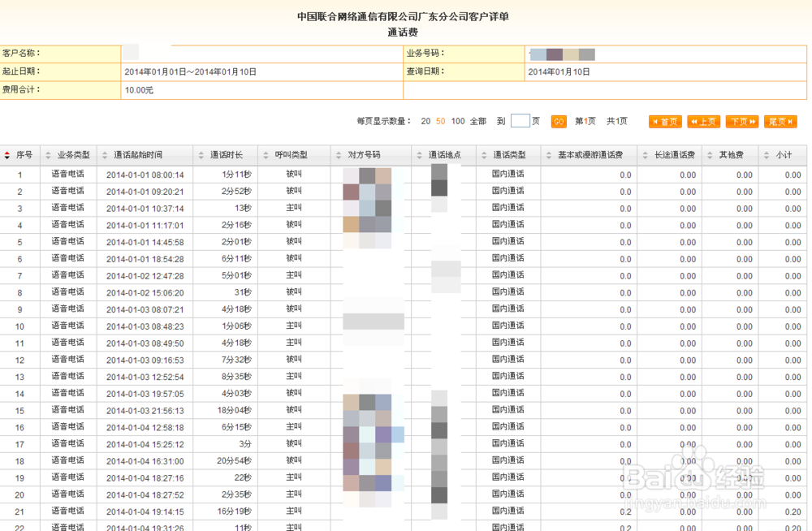Click the 客户名称 label cell

point(61,54)
